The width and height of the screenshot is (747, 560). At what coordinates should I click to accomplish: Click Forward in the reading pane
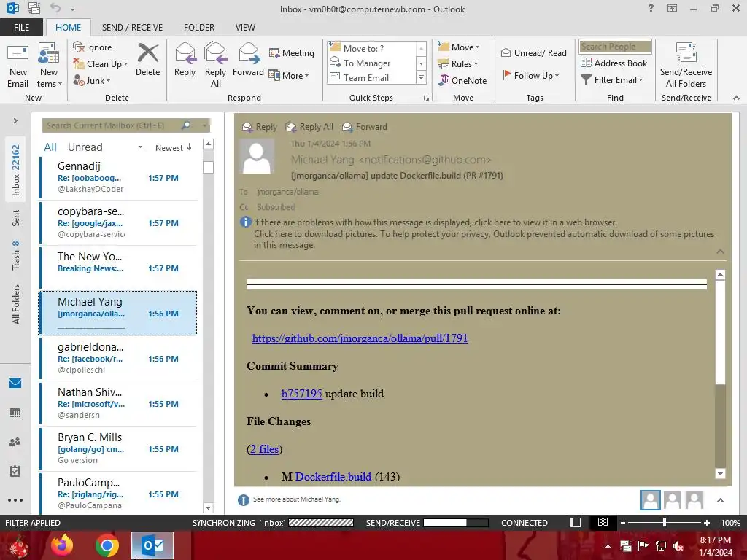point(365,127)
